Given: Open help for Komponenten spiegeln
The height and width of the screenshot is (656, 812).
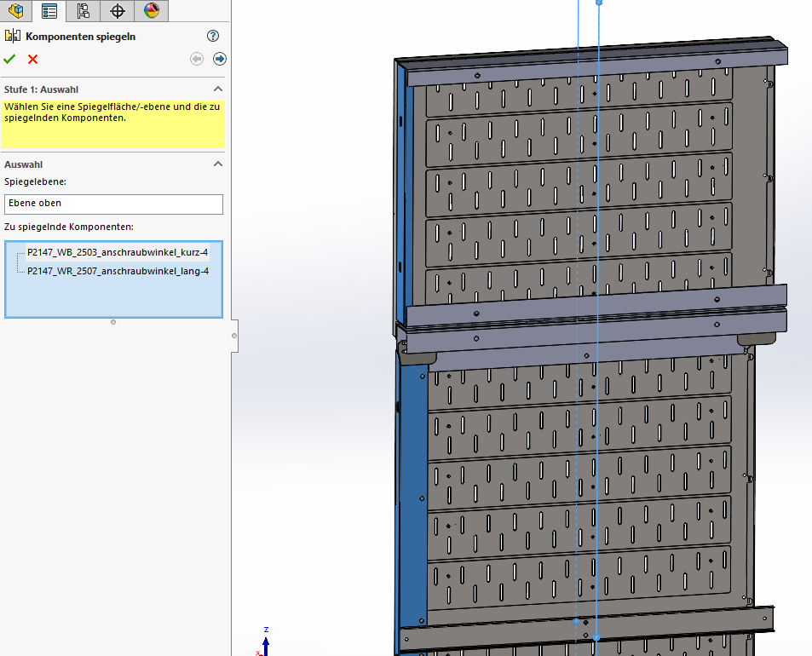Looking at the screenshot, I should (213, 36).
